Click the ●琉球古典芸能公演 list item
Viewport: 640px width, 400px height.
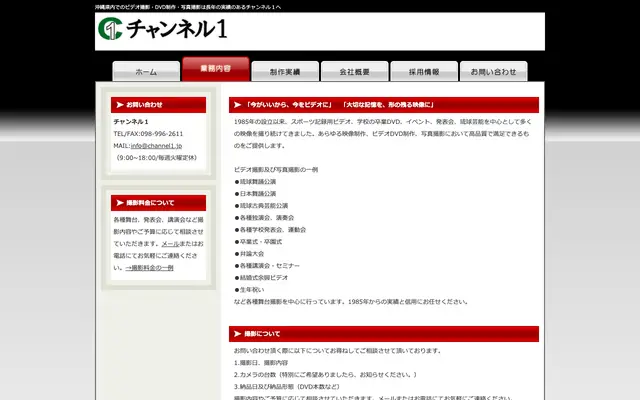click(261, 206)
